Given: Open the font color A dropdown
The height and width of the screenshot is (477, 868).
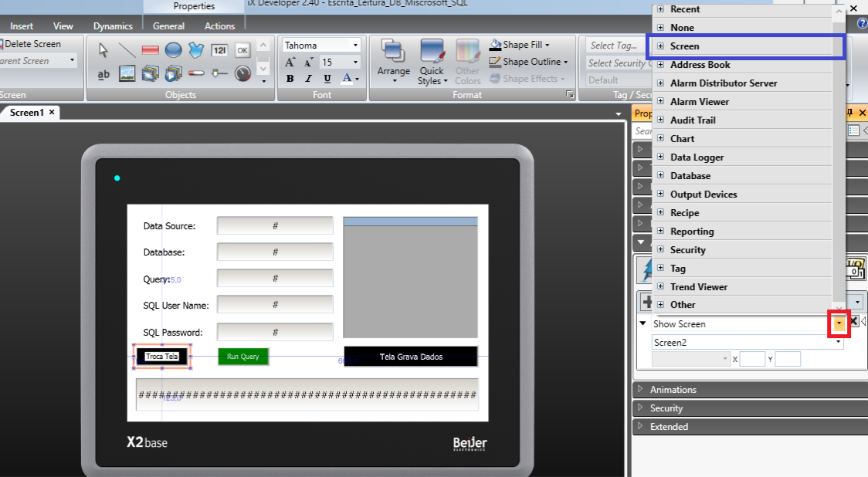Looking at the screenshot, I should pyautogui.click(x=356, y=79).
